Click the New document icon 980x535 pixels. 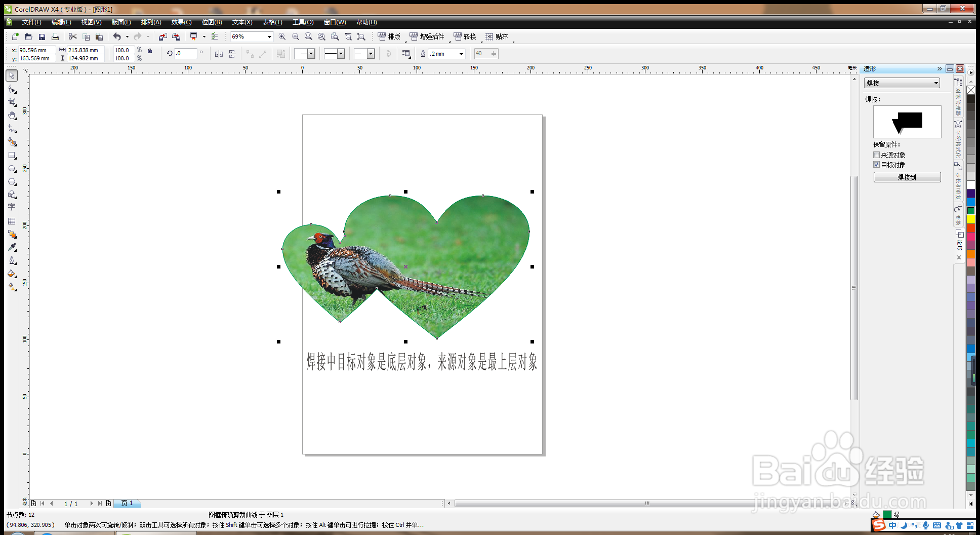click(x=15, y=36)
